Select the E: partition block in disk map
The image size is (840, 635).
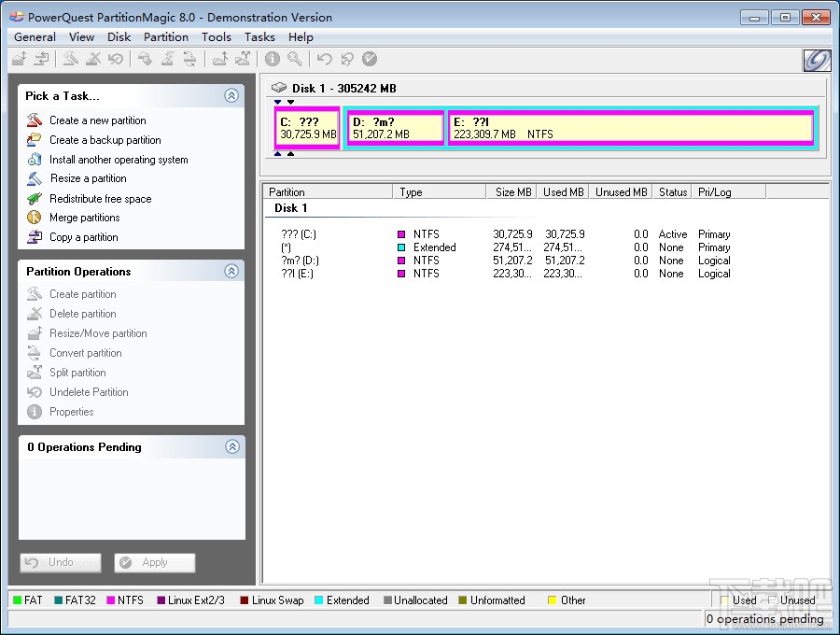pos(630,128)
